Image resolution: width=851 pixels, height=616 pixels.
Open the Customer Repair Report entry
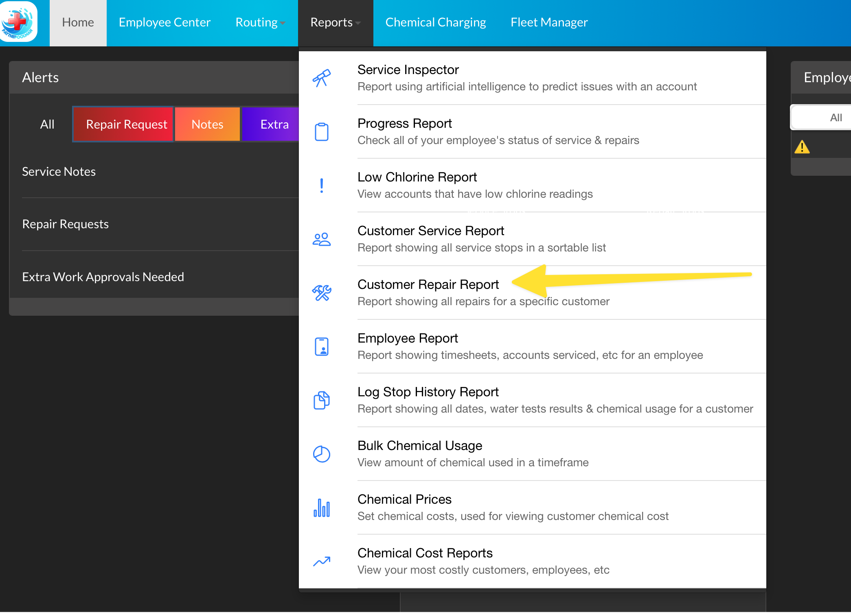coord(428,284)
